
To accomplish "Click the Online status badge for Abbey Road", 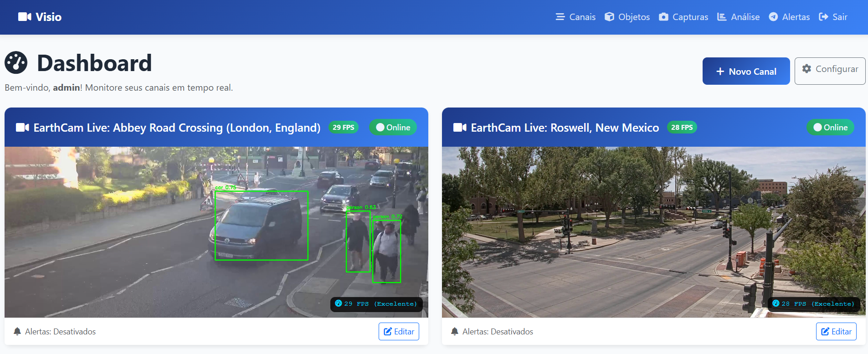I will 393,128.
